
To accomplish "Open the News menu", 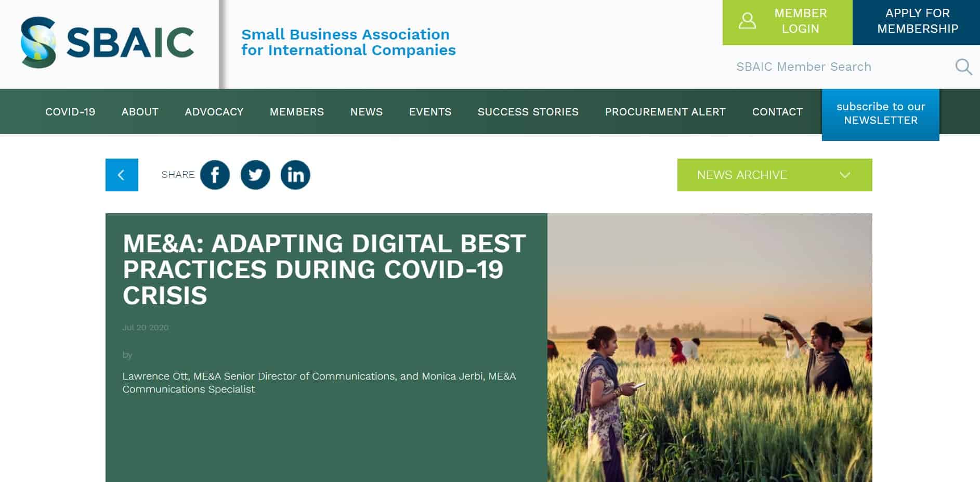I will 367,112.
